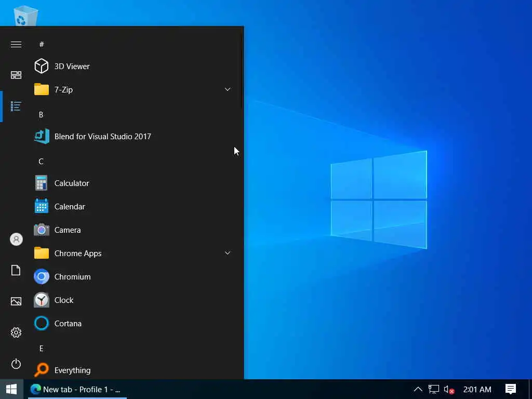Open the Pictures shortcut icon

(x=16, y=301)
